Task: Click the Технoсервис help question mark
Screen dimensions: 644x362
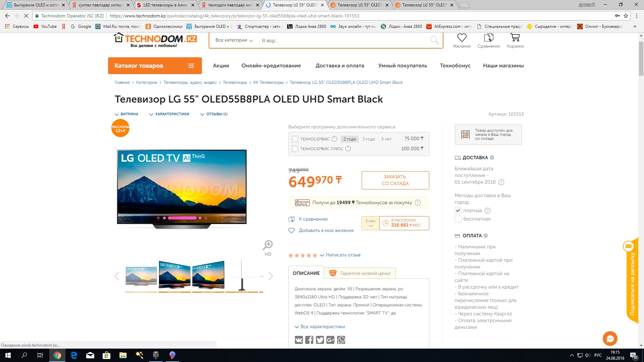Action: click(334, 139)
